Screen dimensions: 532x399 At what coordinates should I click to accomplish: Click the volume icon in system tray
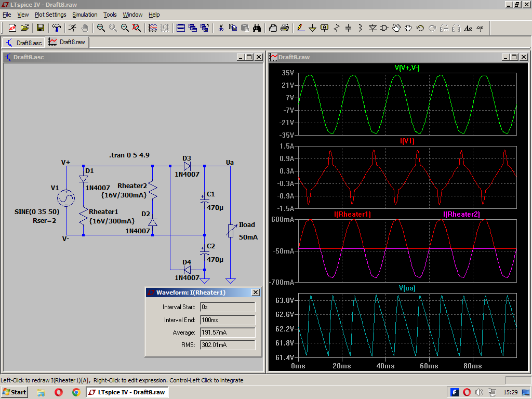[478, 392]
